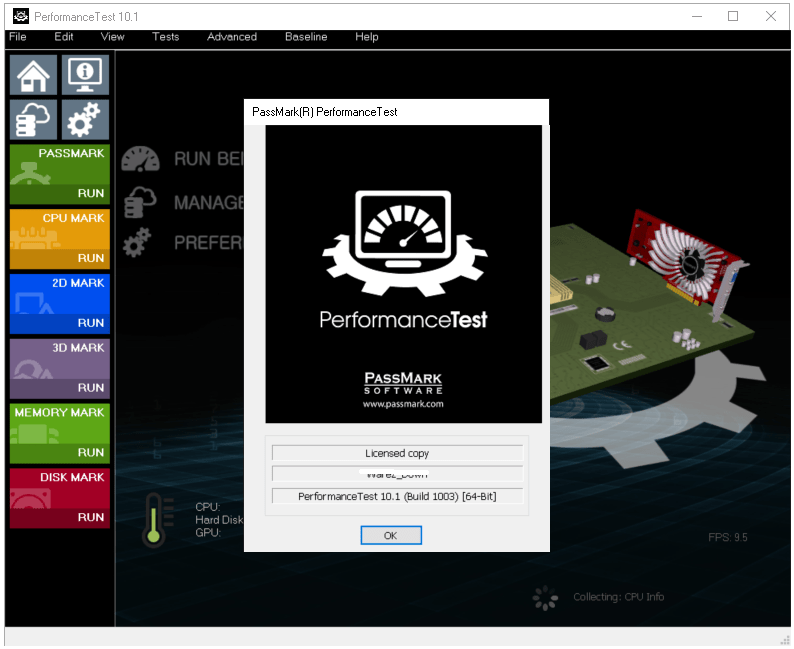Open the File menu
Screen dimensions: 794x649
click(18, 37)
